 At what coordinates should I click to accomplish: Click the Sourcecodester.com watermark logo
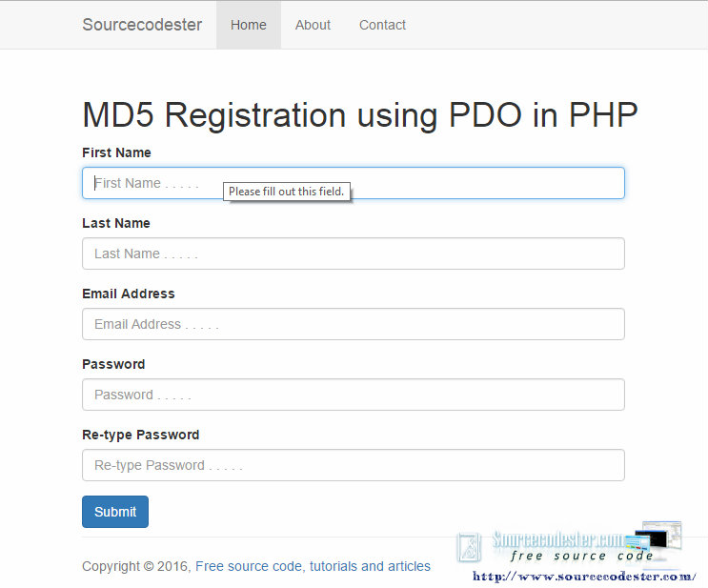(569, 544)
